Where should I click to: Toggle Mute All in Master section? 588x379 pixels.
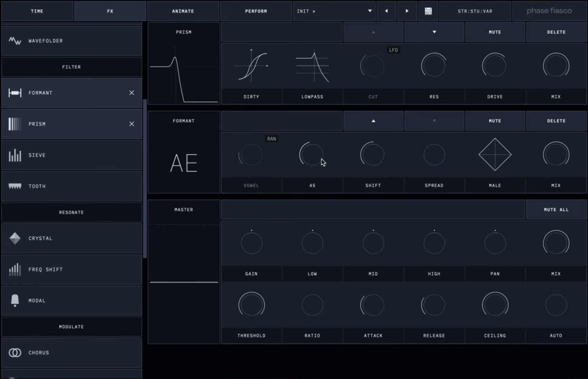(x=556, y=210)
